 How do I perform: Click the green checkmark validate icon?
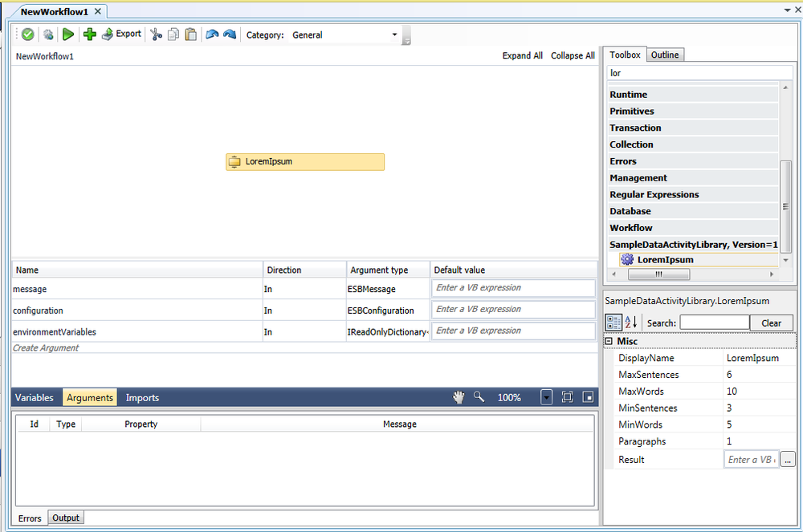coord(27,35)
